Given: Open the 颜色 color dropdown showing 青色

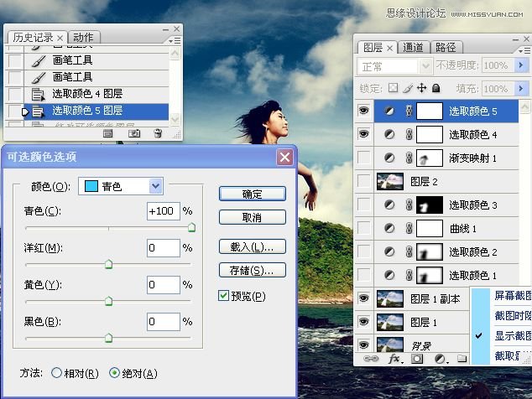Looking at the screenshot, I should (155, 186).
